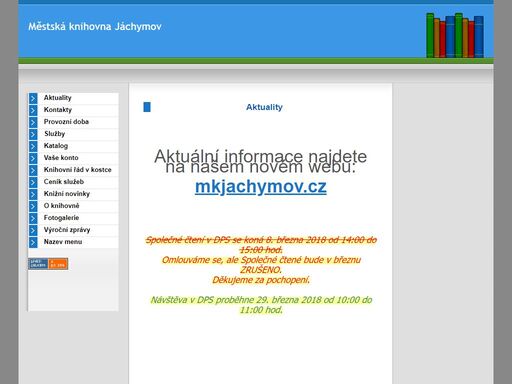Click arrow icon beside Fotogalerie
Image resolution: width=512 pixels, height=384 pixels.
coord(33,218)
